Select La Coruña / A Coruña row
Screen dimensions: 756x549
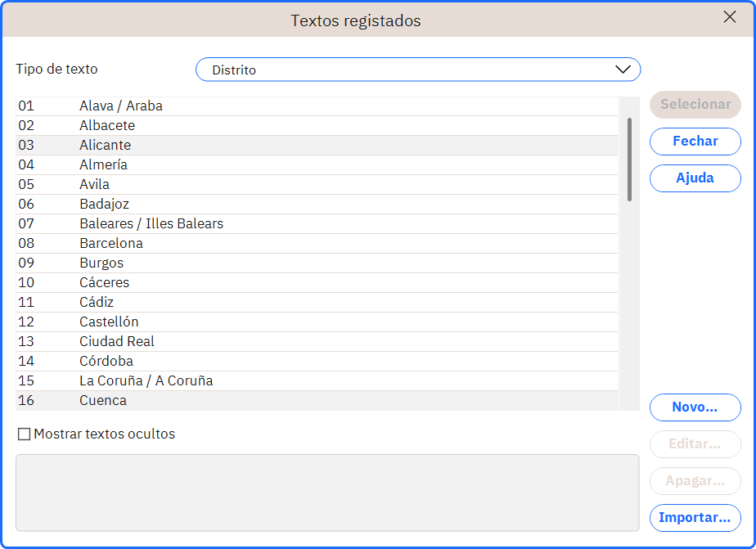point(317,380)
